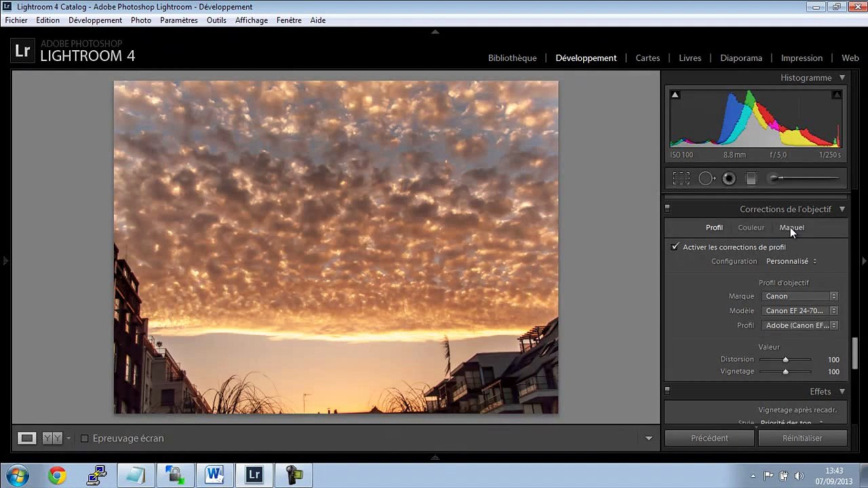Open the Fenêtre menu
Viewport: 868px width, 488px height.
pos(289,20)
